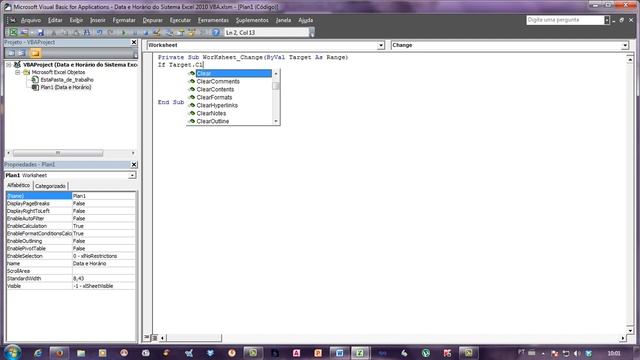Undo the last edit with the toolbar arrow
The image size is (640, 360).
coord(99,32)
